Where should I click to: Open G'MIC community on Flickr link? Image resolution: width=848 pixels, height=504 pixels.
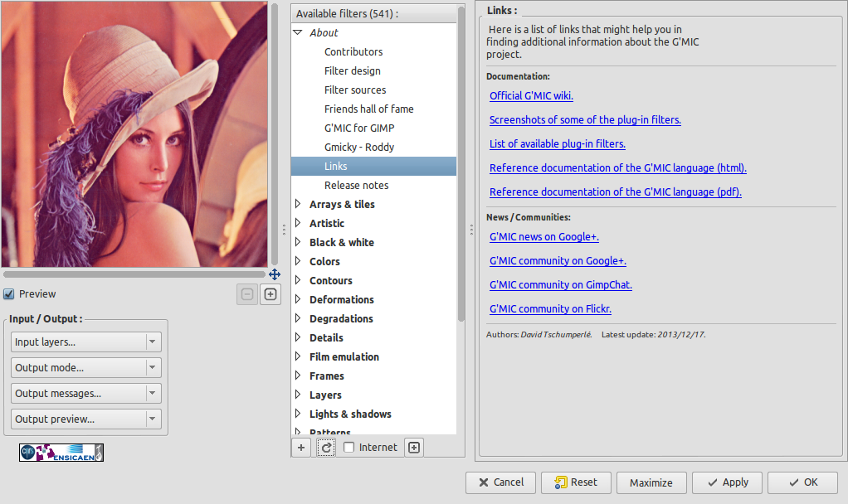coord(551,309)
